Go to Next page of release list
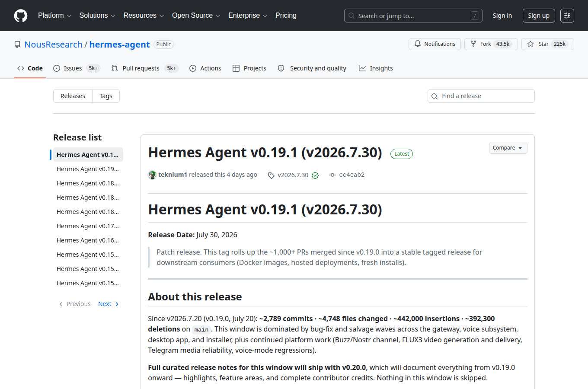Screen dimensions: 588x389 tap(109, 304)
